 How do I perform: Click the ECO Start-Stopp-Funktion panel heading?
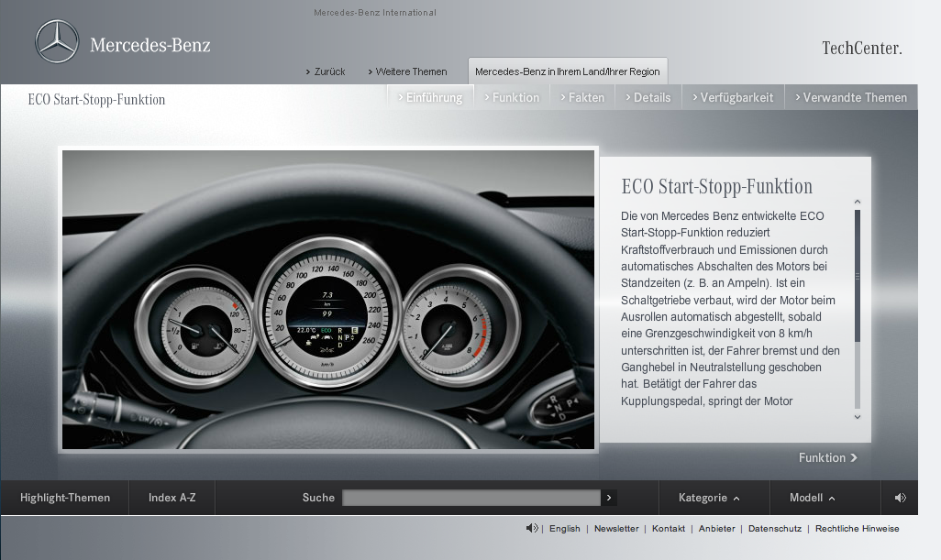tap(716, 186)
